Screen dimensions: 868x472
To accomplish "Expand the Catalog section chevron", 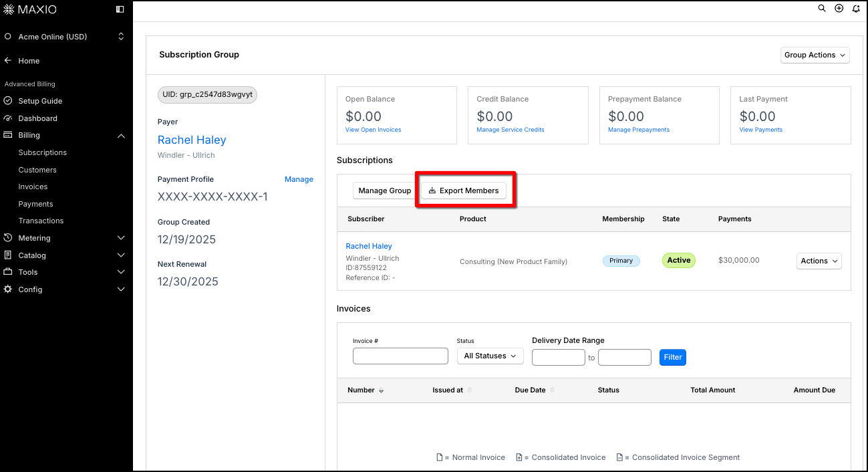I will 121,255.
